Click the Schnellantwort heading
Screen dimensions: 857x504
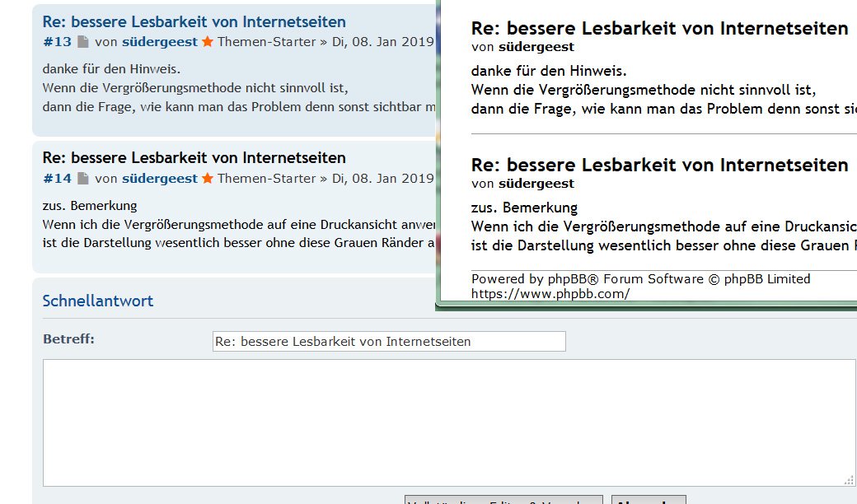pyautogui.click(x=98, y=301)
